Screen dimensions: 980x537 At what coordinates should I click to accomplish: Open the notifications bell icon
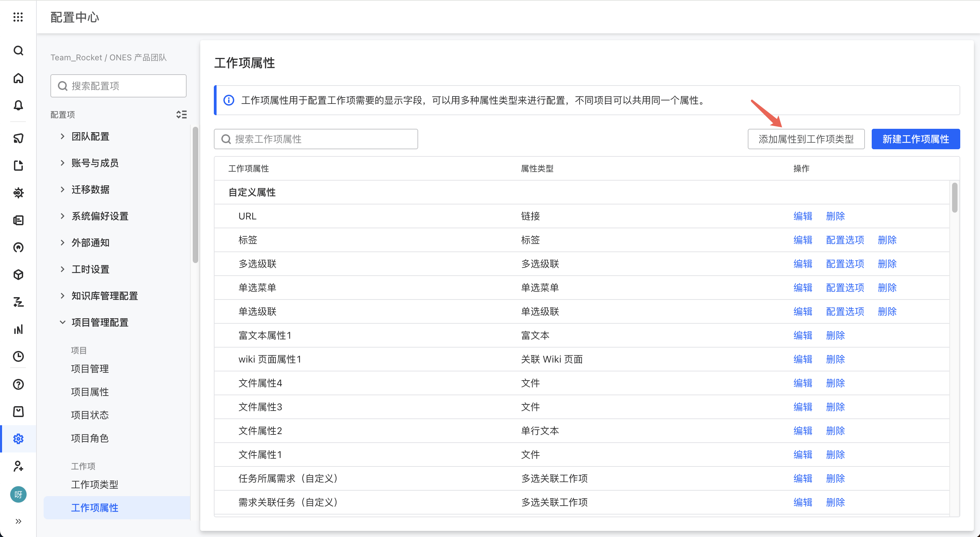18,105
